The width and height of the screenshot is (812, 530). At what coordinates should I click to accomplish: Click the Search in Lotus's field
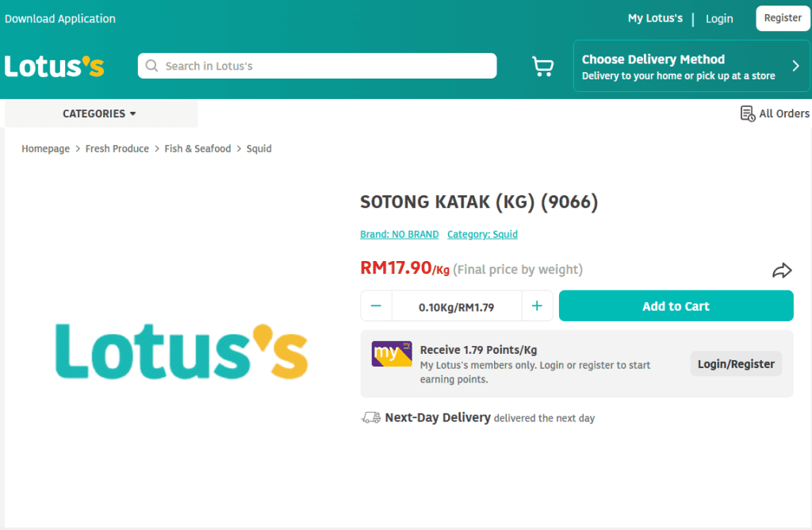point(317,66)
